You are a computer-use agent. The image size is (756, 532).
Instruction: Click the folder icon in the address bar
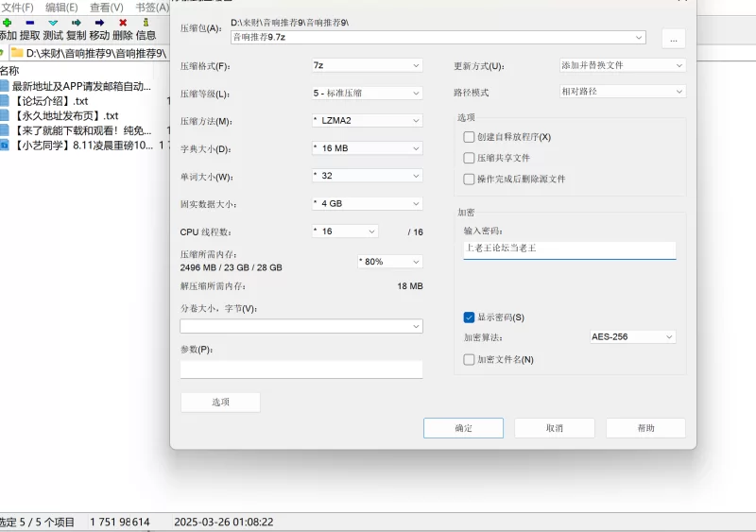click(x=17, y=53)
